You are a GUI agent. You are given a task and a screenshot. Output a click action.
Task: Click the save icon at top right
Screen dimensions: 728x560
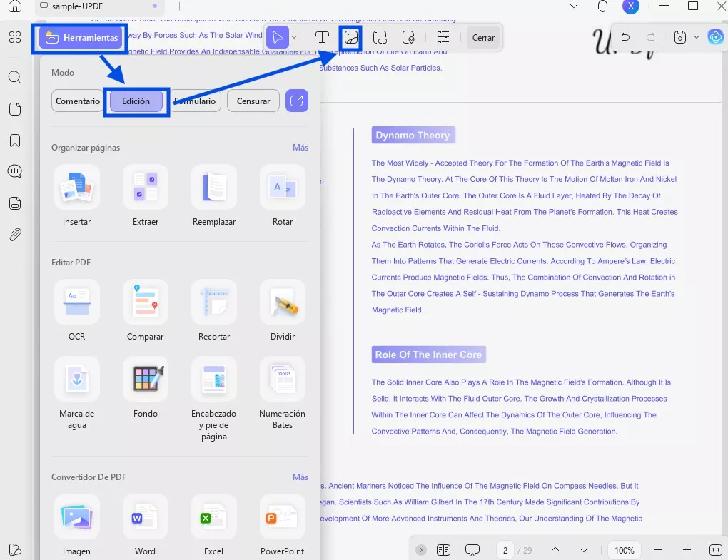680,37
